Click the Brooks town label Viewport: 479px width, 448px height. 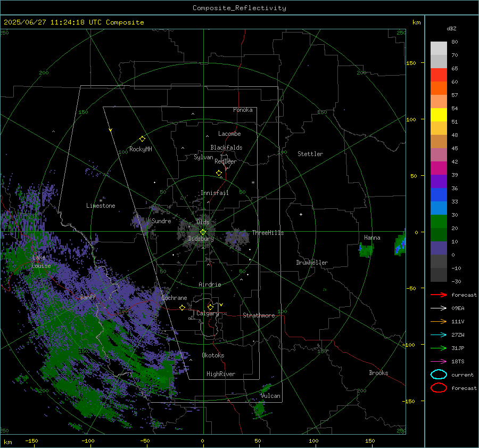(378, 373)
